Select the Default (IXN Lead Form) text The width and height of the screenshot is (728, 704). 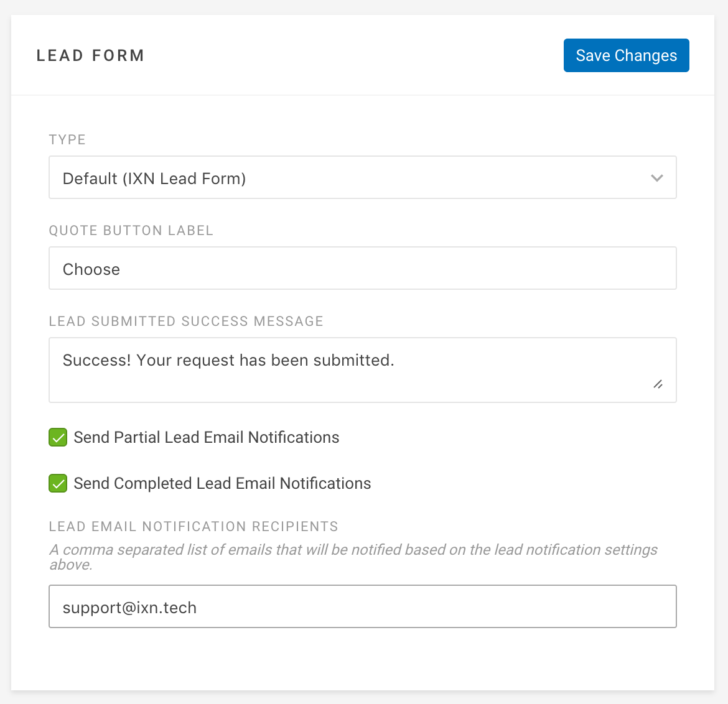[x=154, y=178]
